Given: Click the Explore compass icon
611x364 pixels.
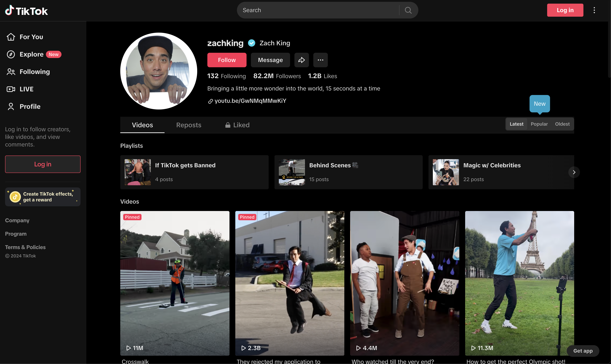Looking at the screenshot, I should click(11, 54).
